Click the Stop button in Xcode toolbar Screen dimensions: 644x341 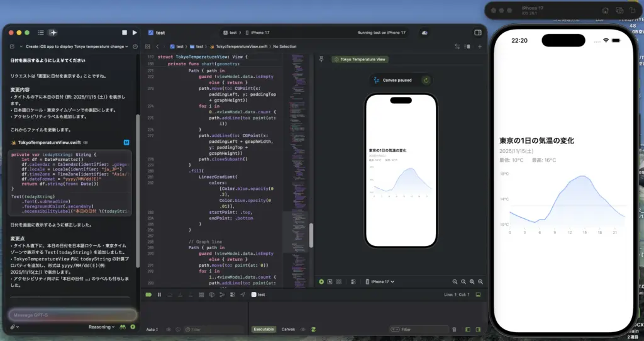125,32
